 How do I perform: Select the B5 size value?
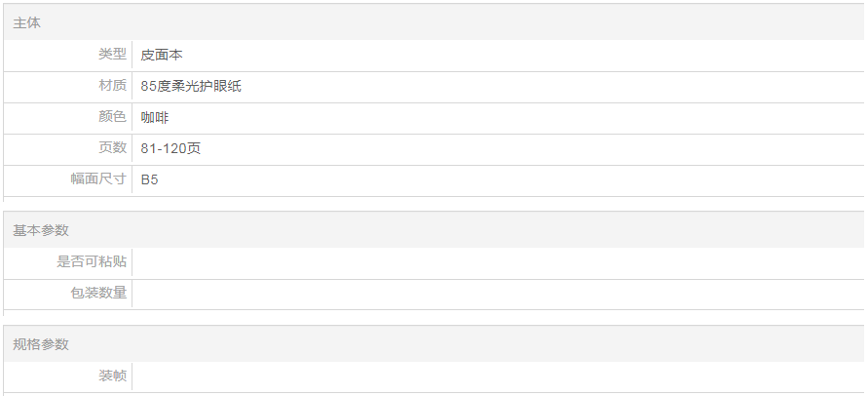[149, 179]
